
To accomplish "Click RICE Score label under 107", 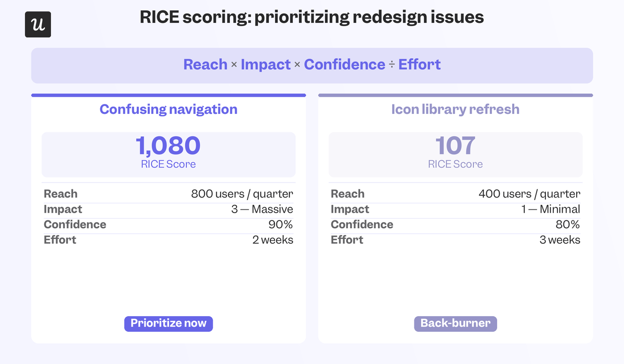I will pyautogui.click(x=456, y=164).
